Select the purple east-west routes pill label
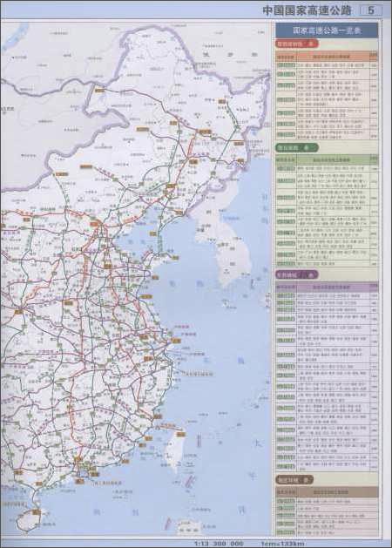This screenshot has height=548, width=392. [x=297, y=274]
